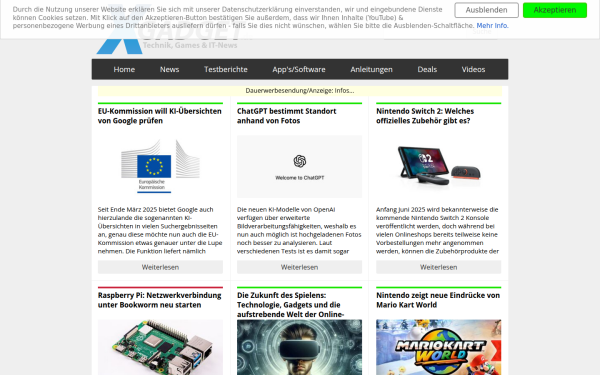Click Weiterlesen under Nintendo Switch 2 article
This screenshot has height=375, width=600.
pyautogui.click(x=439, y=267)
